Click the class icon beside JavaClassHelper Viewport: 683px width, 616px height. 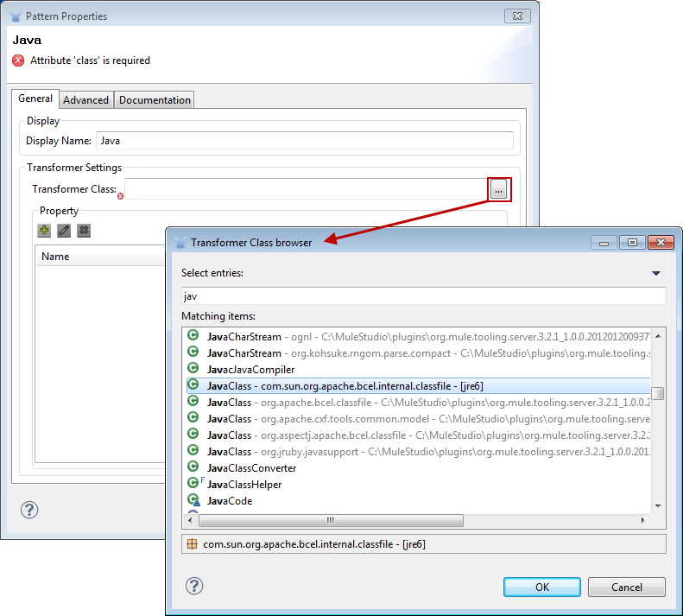pyautogui.click(x=193, y=484)
